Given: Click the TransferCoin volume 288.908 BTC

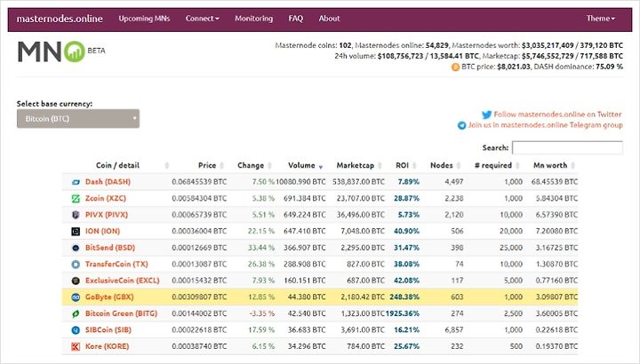Looking at the screenshot, I should pyautogui.click(x=305, y=265).
